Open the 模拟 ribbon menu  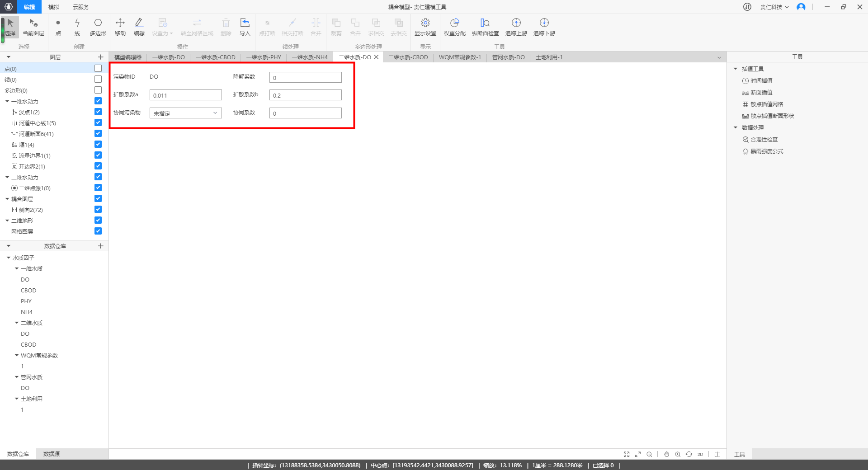tap(53, 7)
